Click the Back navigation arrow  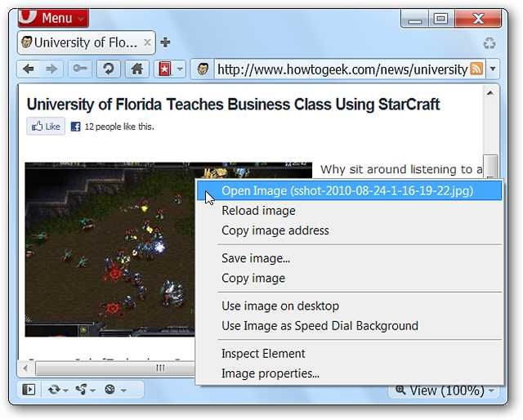click(29, 69)
